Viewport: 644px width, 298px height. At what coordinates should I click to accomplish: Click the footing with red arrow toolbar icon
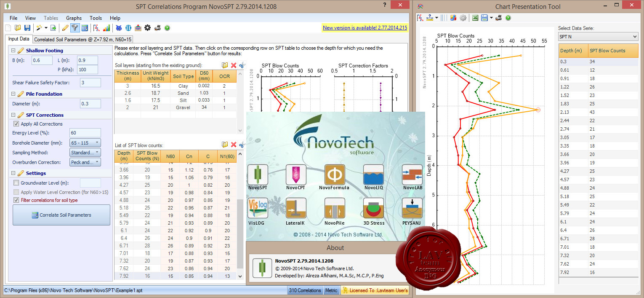138,28
